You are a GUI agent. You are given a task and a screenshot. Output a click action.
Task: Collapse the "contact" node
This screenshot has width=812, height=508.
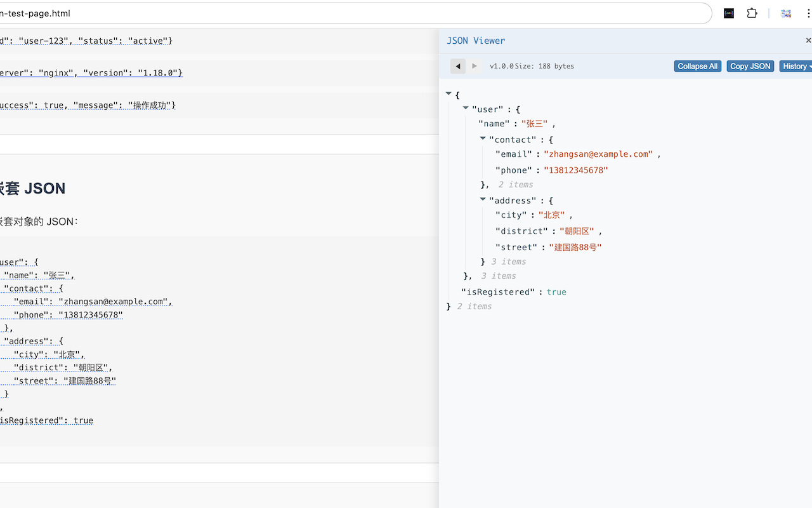tap(483, 138)
